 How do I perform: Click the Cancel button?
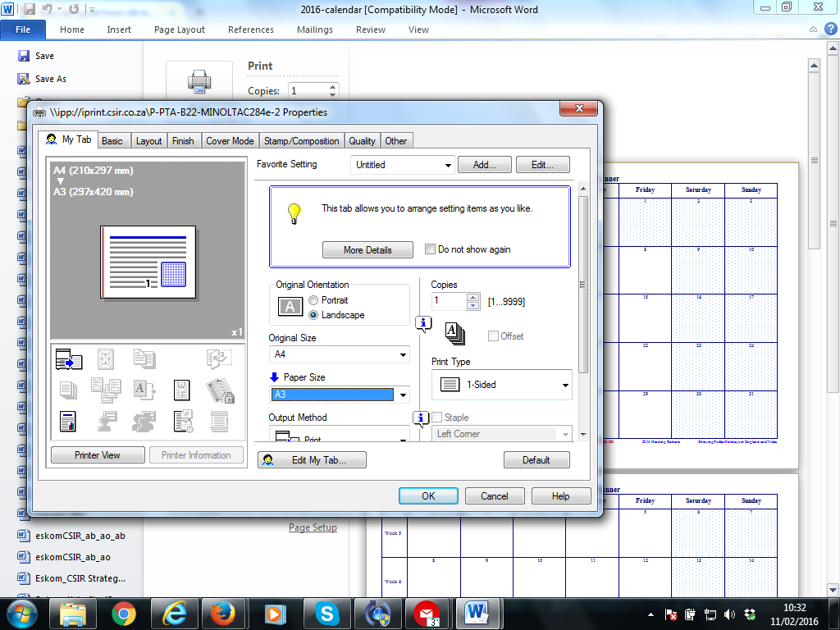[x=495, y=496]
